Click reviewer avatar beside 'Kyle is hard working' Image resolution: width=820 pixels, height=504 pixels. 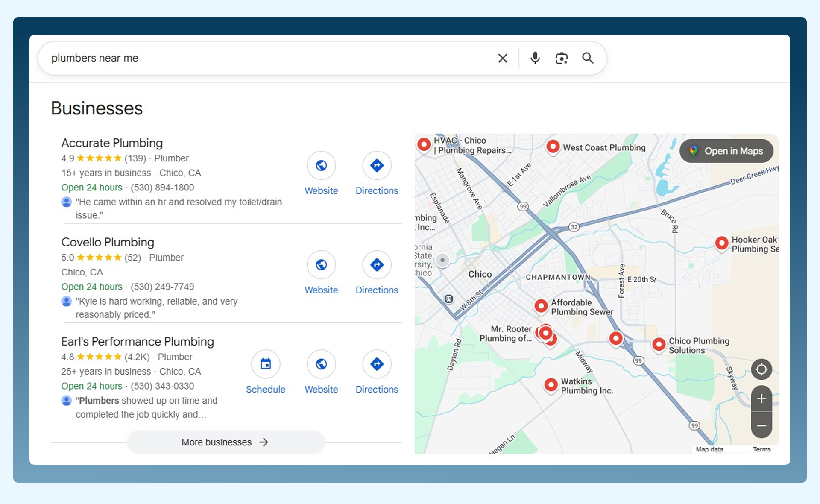pyautogui.click(x=66, y=301)
